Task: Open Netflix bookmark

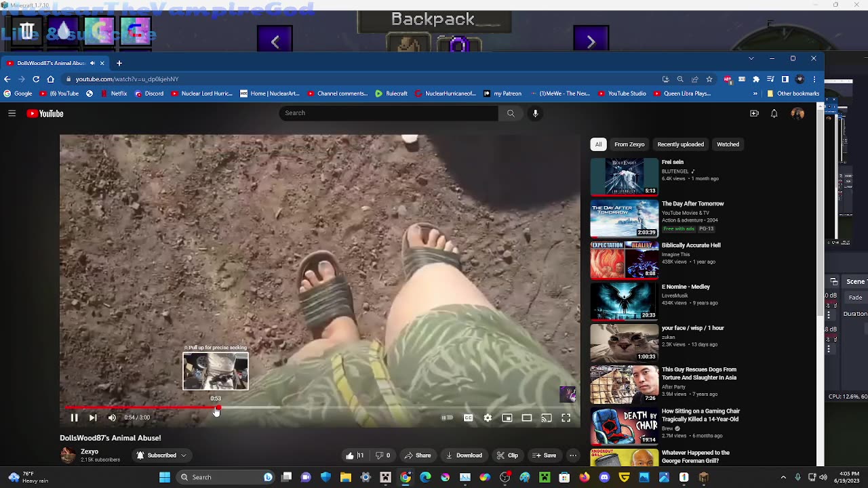Action: point(114,94)
